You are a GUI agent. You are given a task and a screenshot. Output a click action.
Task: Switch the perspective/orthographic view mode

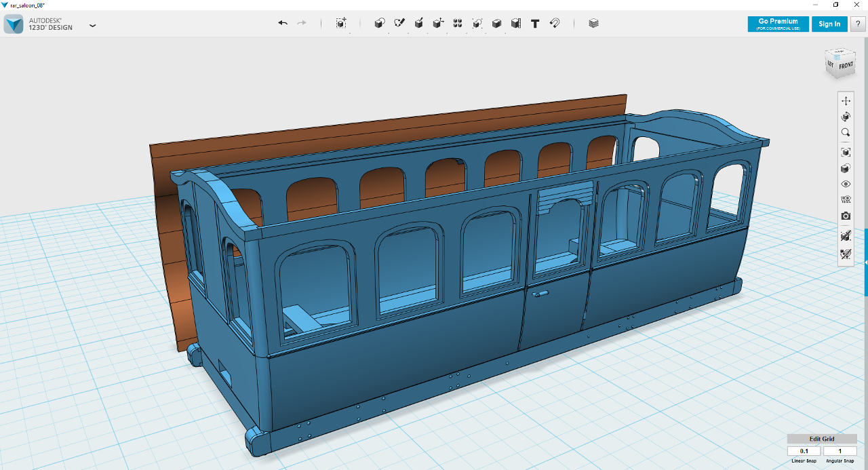[846, 169]
